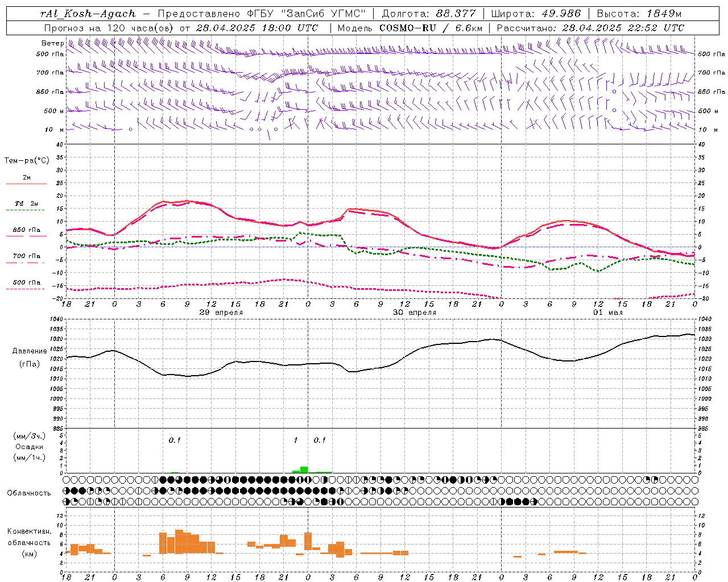
Task: Click the '10 м' wind level label on left axis
Action: pos(55,130)
